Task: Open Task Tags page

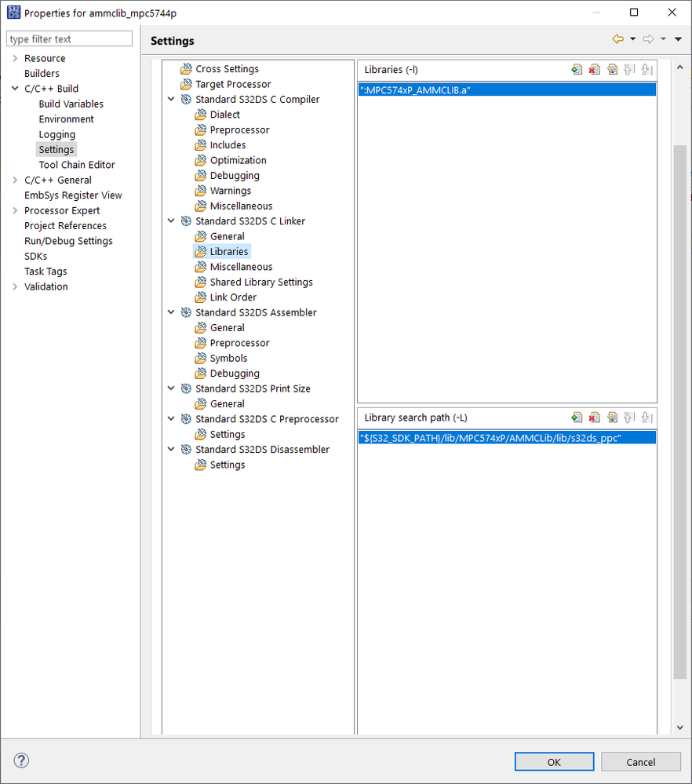Action: coord(46,272)
